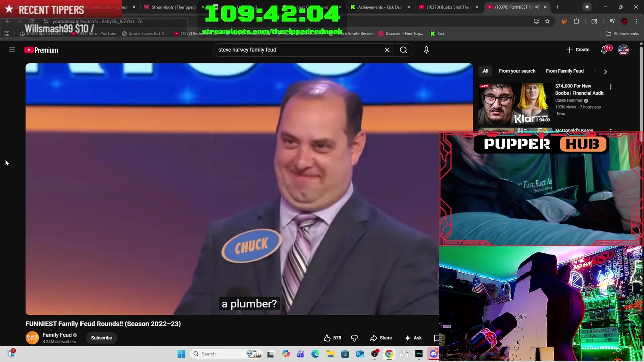Image resolution: width=644 pixels, height=362 pixels.
Task: Open Microsoft Edge from the taskbar
Action: click(x=315, y=354)
